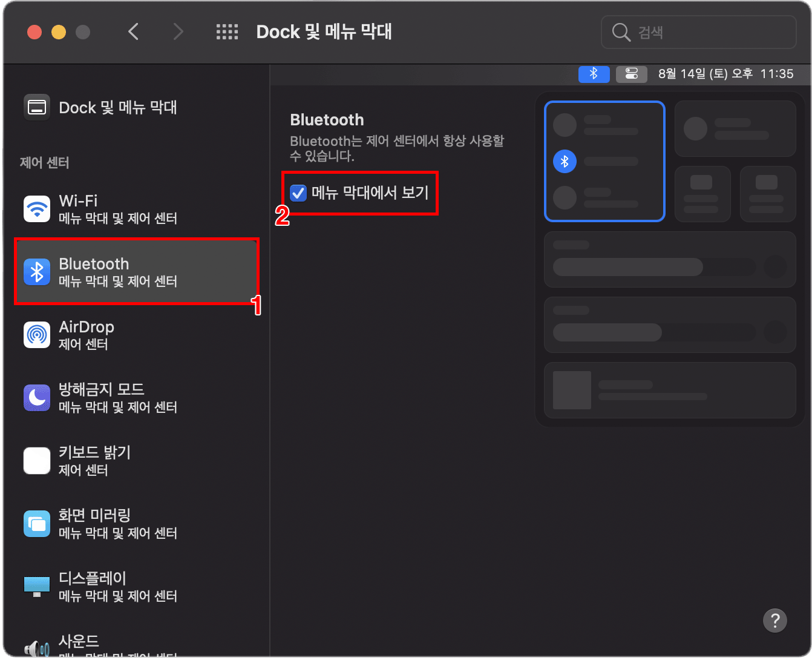Select 디스플레이 in the sidebar
The height and width of the screenshot is (666, 812).
click(137, 587)
